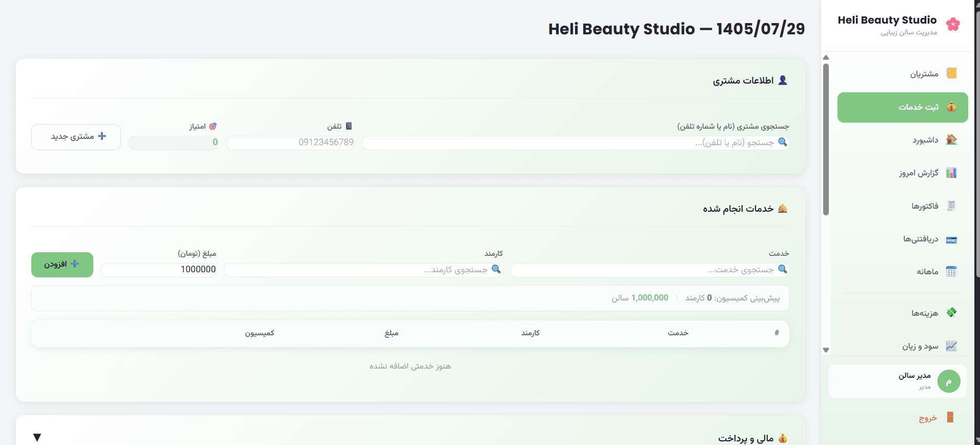Click the calendar icon for ماهانه
Viewport: 980px width, 445px height.
pos(951,272)
